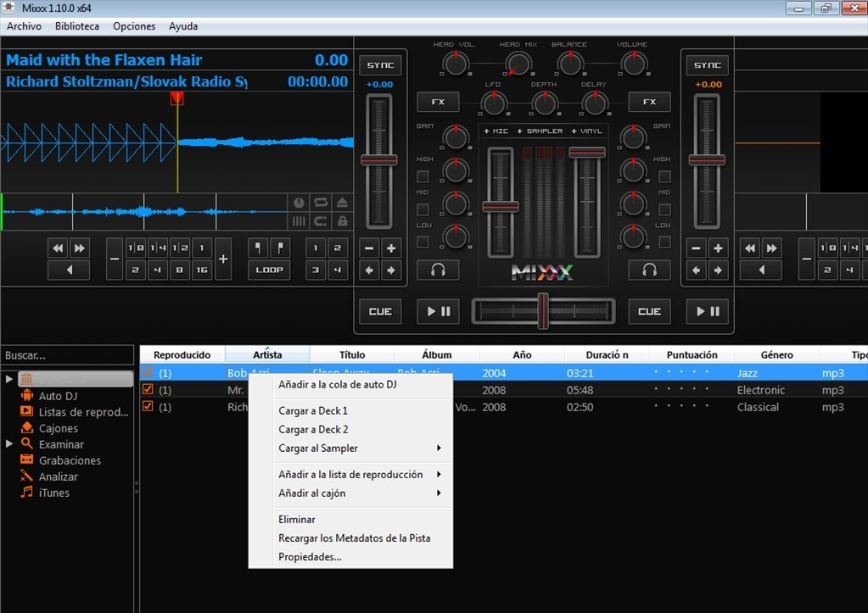Click the crossfader handle
Screen dimensions: 868x613
click(543, 311)
